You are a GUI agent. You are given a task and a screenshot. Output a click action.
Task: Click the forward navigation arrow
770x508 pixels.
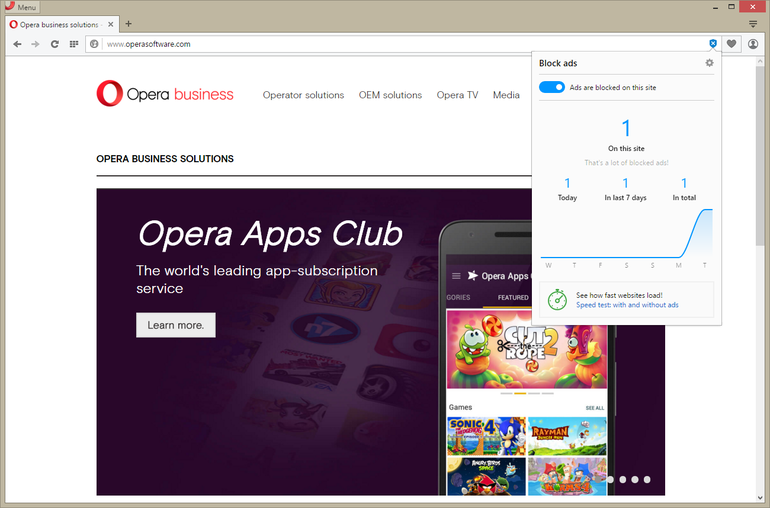[36, 44]
